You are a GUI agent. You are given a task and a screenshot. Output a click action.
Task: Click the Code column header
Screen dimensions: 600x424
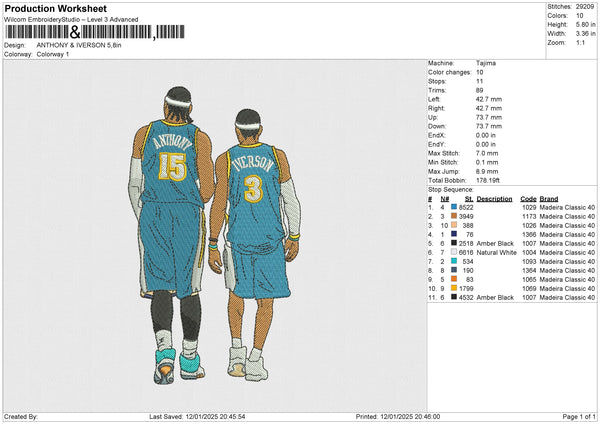(528, 199)
